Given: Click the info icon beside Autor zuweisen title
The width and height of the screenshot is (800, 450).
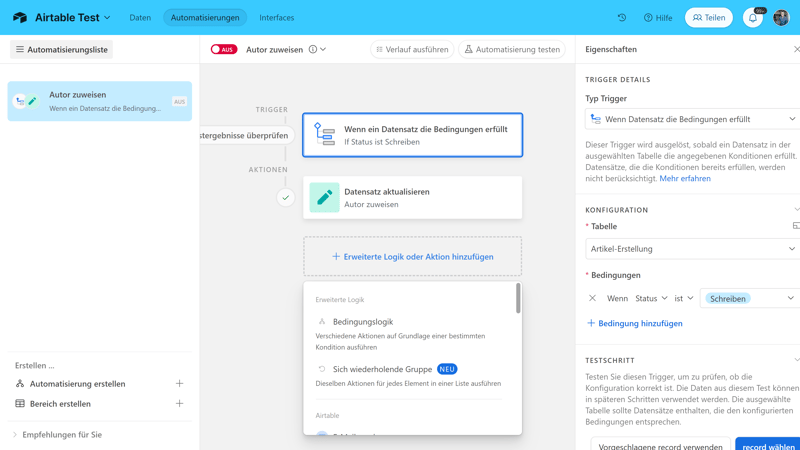Looking at the screenshot, I should pos(313,49).
